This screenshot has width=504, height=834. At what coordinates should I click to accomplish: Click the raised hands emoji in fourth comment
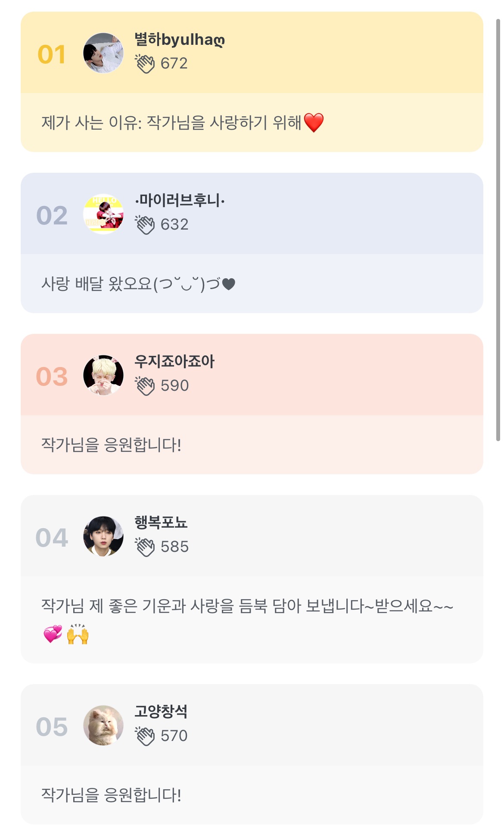point(78,634)
